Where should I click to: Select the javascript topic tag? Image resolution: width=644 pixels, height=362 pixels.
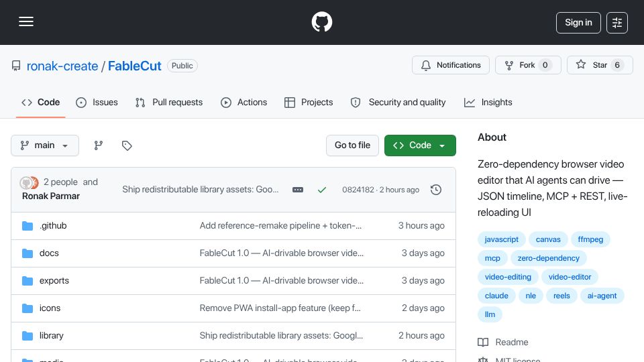coord(502,239)
